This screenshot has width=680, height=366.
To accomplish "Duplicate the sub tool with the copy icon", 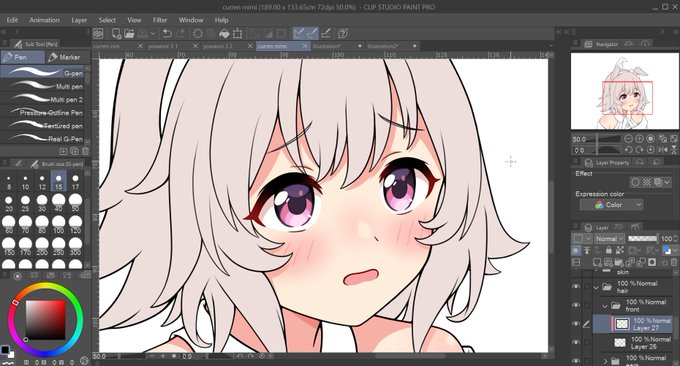I will pos(74,151).
